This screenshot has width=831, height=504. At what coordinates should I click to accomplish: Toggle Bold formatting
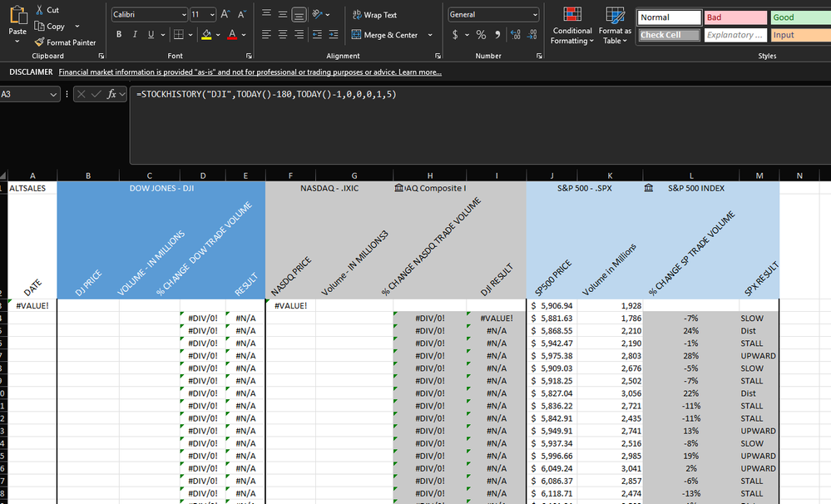coord(120,35)
